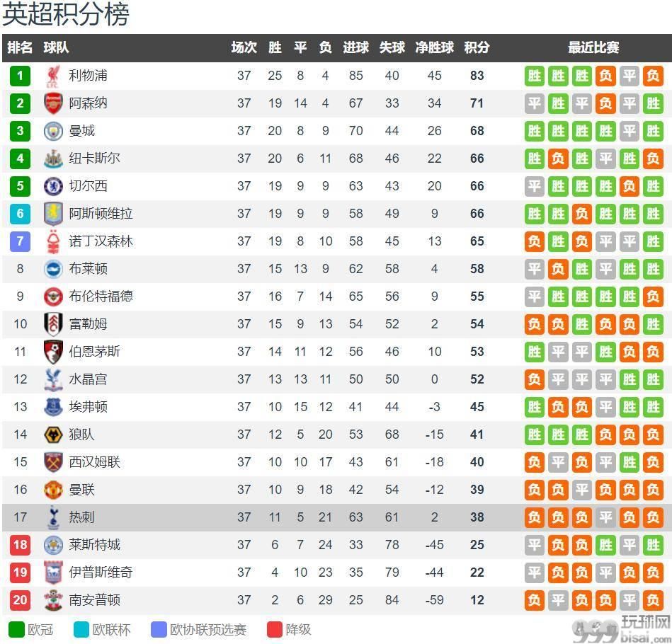Screen dimensions: 672x644
Task: Click the red rank 18 badge
Action: [20, 545]
